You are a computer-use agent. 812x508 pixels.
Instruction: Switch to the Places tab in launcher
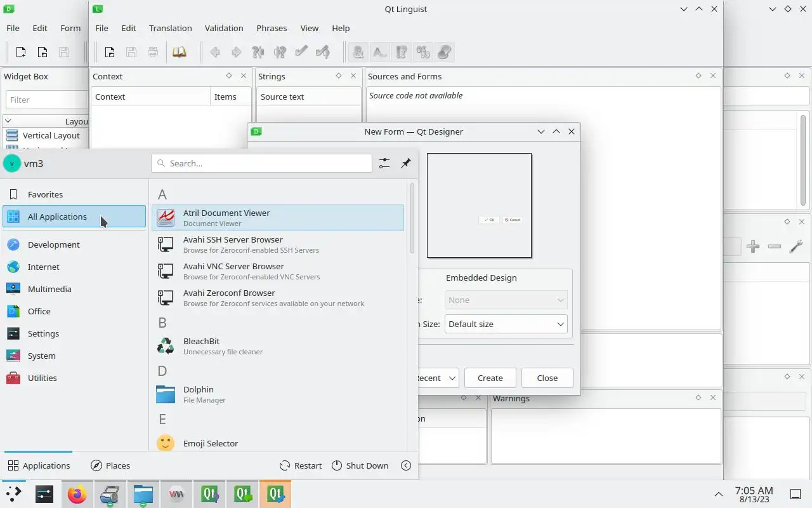110,465
